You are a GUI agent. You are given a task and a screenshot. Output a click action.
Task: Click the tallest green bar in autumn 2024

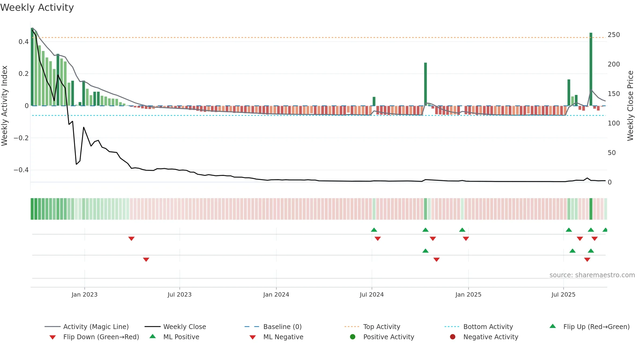tap(426, 84)
